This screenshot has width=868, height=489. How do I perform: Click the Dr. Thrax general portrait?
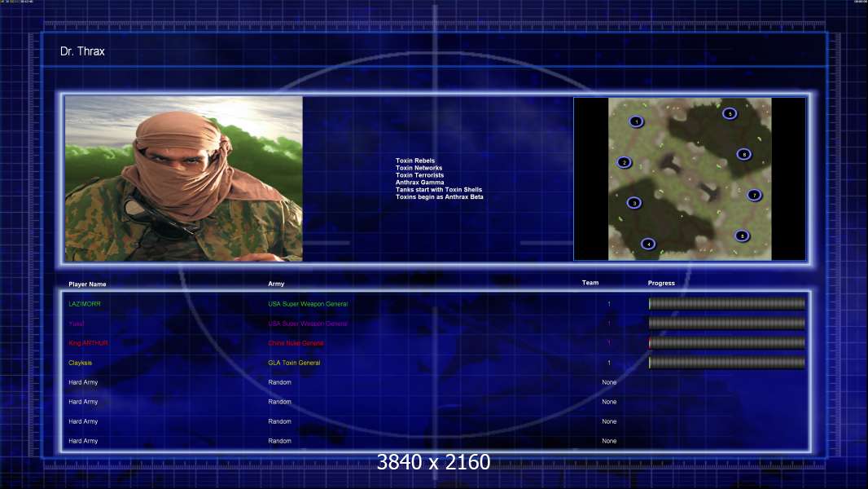(x=184, y=178)
